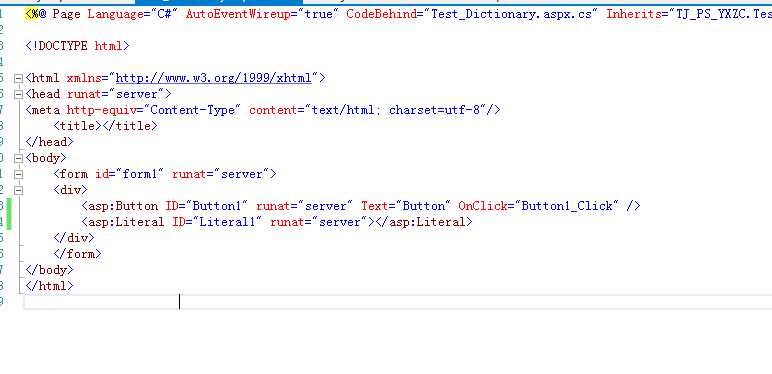Click the closing head tag
Image resolution: width=772 pixels, height=374 pixels.
point(49,142)
